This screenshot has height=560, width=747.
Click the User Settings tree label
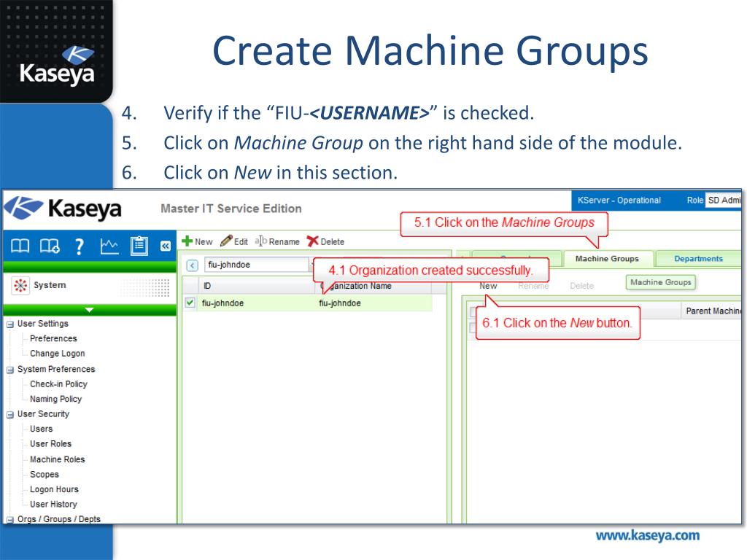click(43, 324)
